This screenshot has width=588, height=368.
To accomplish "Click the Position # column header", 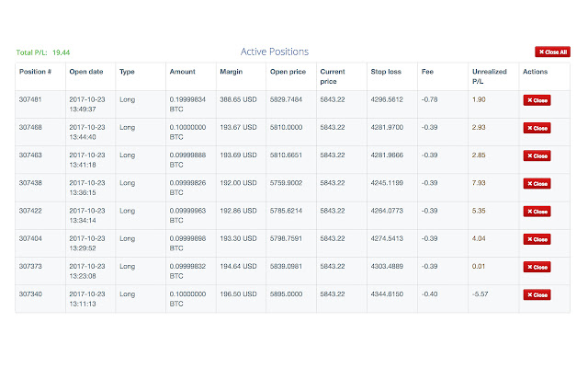I will [x=35, y=71].
